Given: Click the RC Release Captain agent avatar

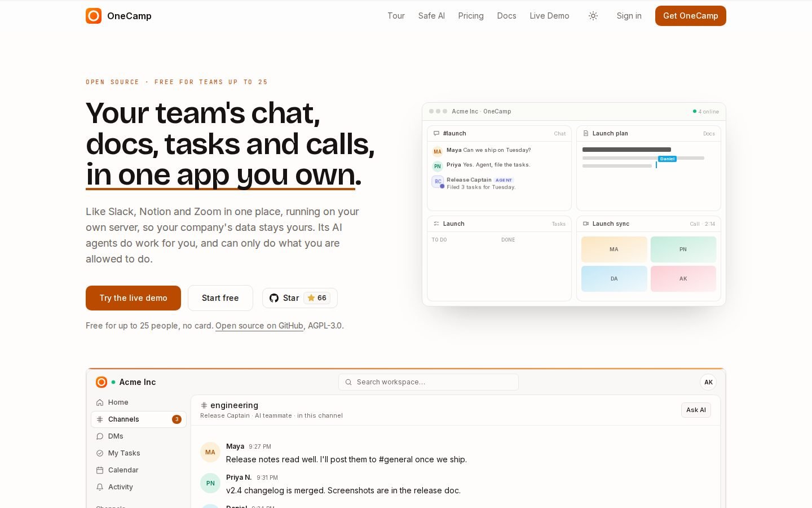Looking at the screenshot, I should 438,181.
